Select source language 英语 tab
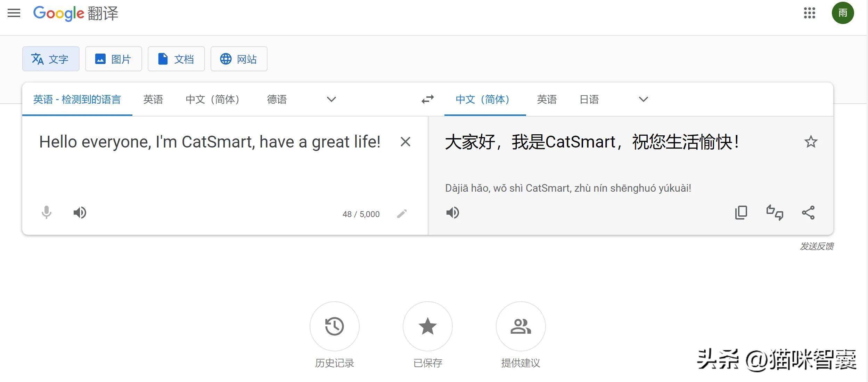 (x=153, y=100)
